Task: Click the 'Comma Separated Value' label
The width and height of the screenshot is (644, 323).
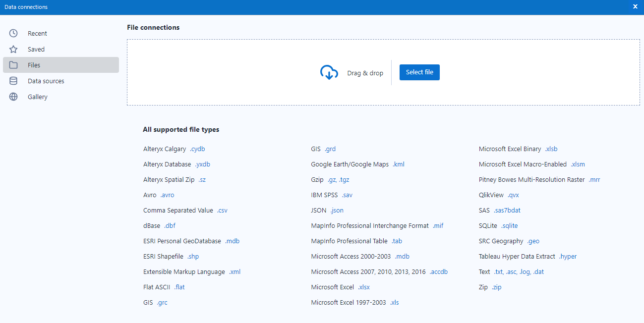Action: [178, 210]
